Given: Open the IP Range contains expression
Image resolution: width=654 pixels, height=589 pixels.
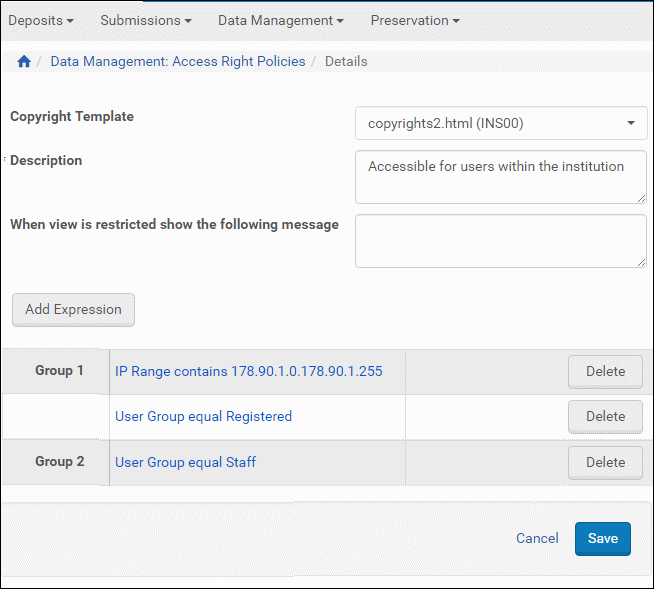Looking at the screenshot, I should point(248,371).
